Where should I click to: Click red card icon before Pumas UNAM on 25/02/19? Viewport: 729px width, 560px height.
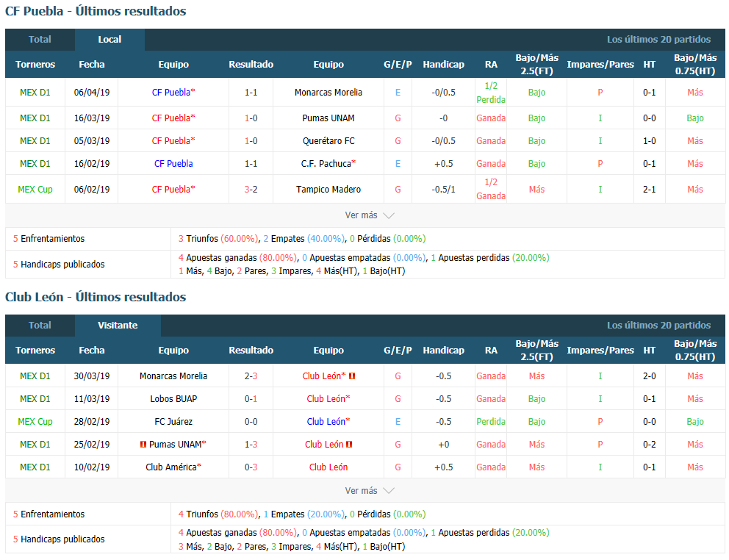pos(143,445)
